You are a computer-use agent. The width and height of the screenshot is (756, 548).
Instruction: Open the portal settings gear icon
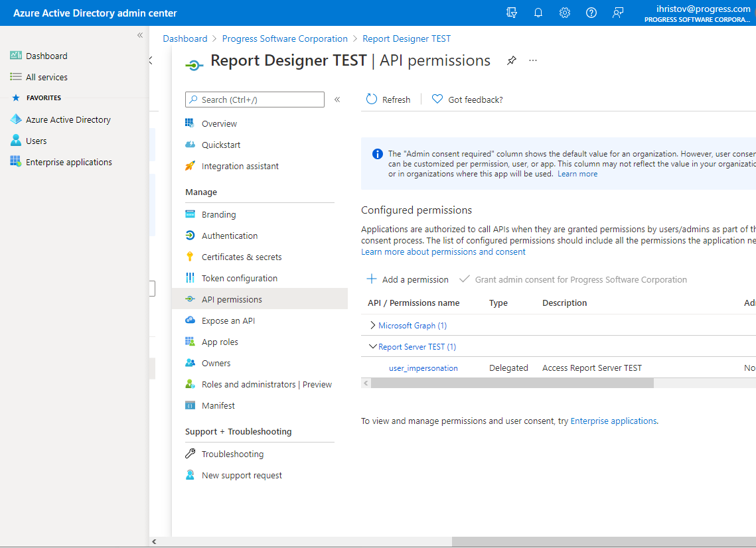click(564, 12)
